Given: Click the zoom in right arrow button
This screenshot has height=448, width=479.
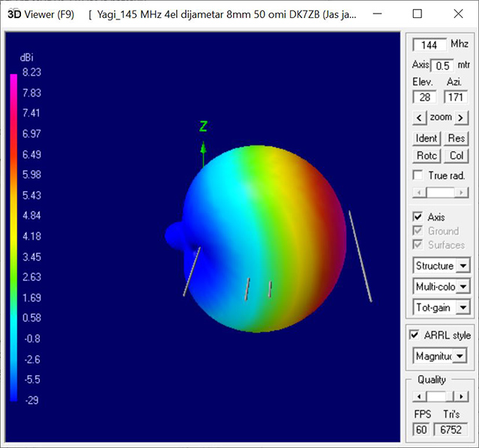Looking at the screenshot, I should (462, 118).
